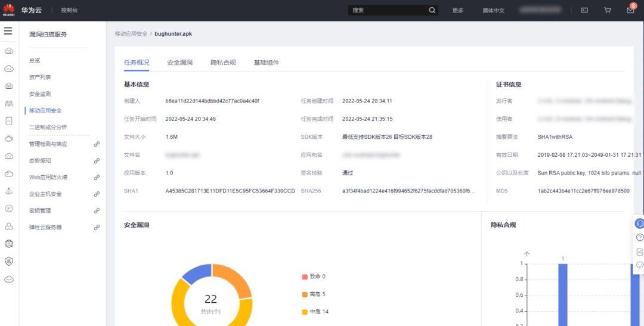
Task: Click MD5 value 1ab2c443b4e11cc2e67ff076ee97d500
Action: (x=584, y=191)
